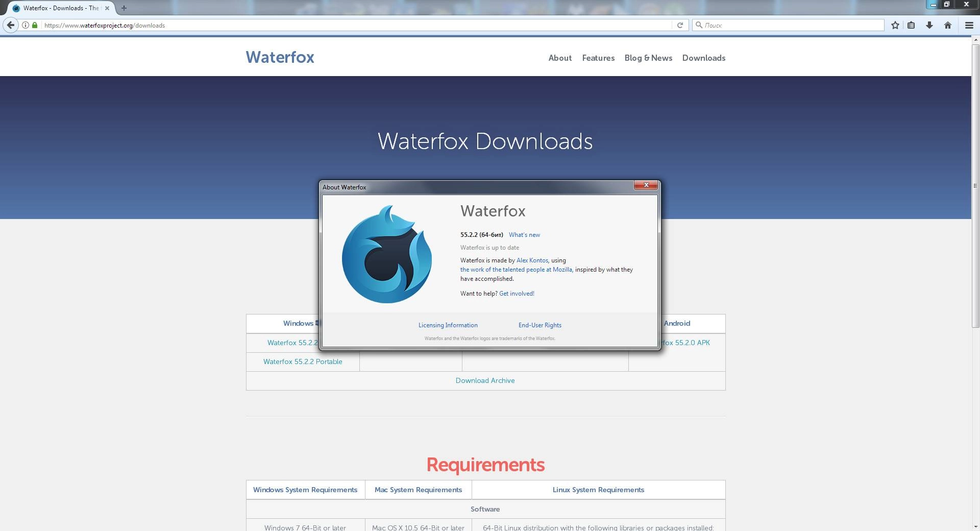Click the version text 55.2.2 (64-бит)
The image size is (980, 531).
481,235
